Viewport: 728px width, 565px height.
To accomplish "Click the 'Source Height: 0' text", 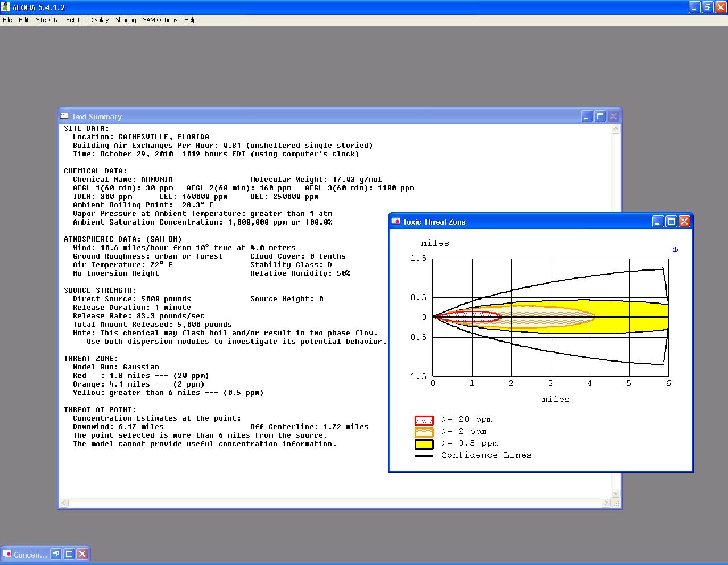I will [287, 299].
